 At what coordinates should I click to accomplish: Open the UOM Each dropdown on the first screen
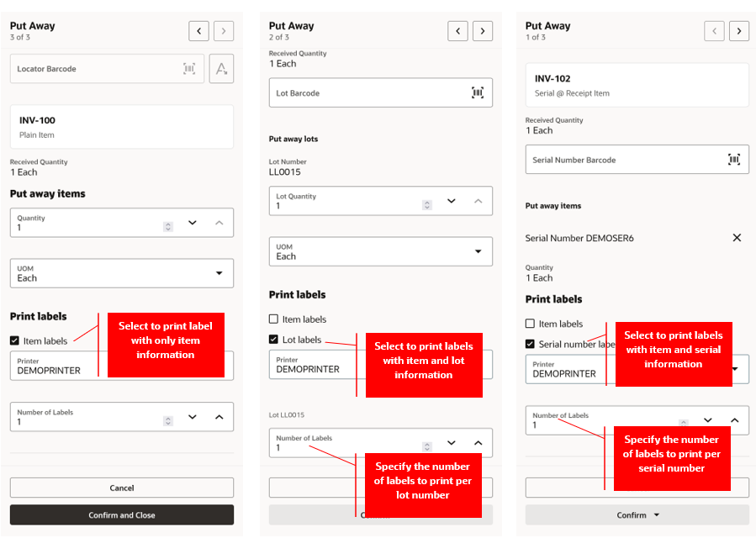121,273
